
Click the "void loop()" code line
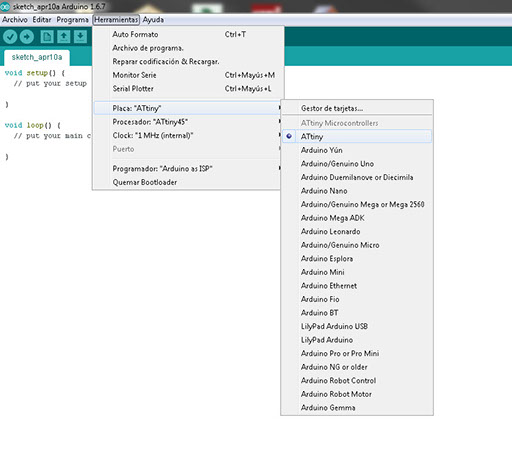click(x=33, y=125)
